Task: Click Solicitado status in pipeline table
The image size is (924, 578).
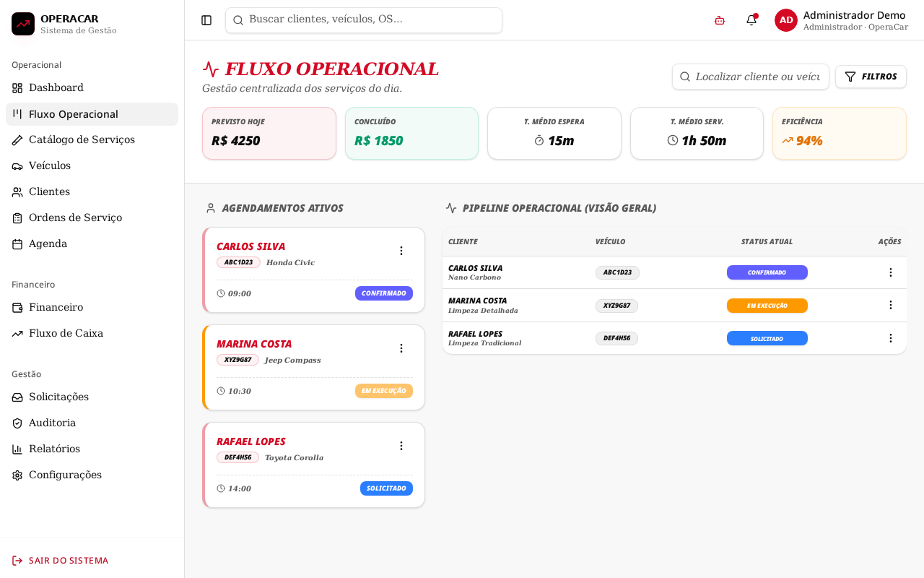Action: (x=767, y=338)
